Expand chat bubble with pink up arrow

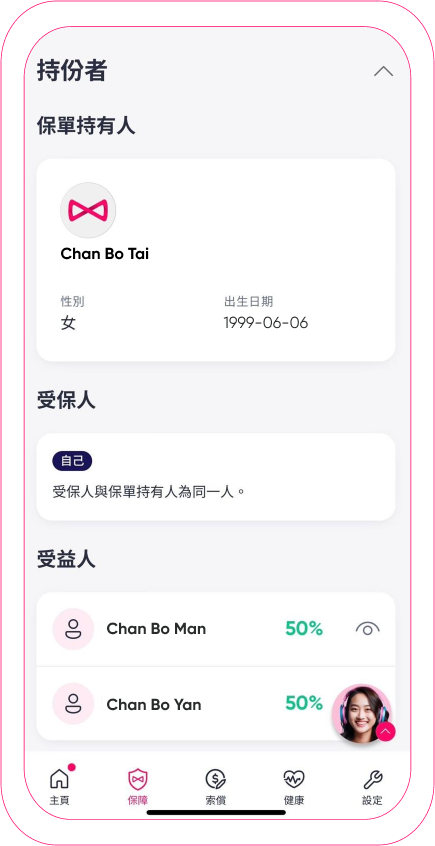pyautogui.click(x=386, y=731)
